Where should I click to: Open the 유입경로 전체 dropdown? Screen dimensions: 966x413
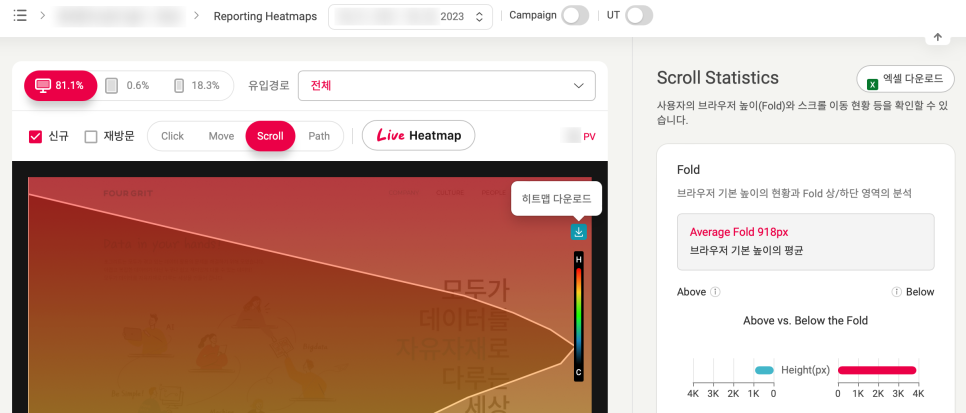click(447, 86)
